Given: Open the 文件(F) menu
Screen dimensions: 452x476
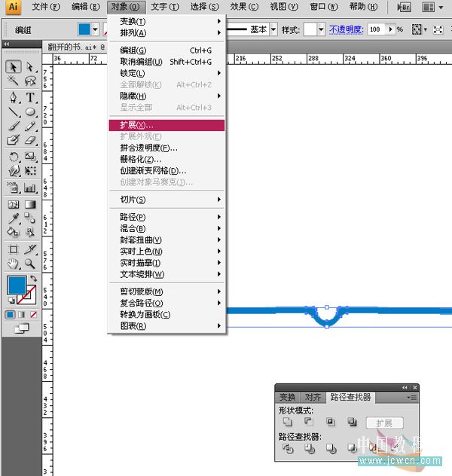Looking at the screenshot, I should (46, 7).
